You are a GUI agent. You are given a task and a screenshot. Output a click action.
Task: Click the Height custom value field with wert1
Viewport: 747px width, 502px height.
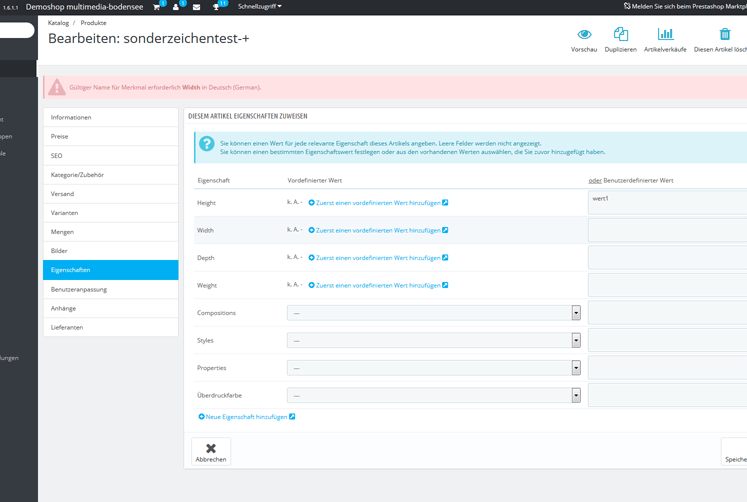pyautogui.click(x=667, y=202)
